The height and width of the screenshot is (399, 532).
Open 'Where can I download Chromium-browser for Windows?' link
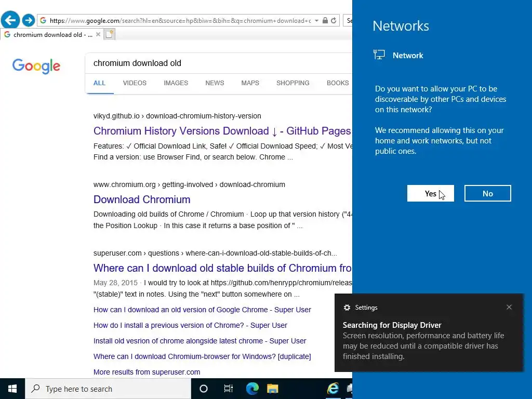point(202,356)
